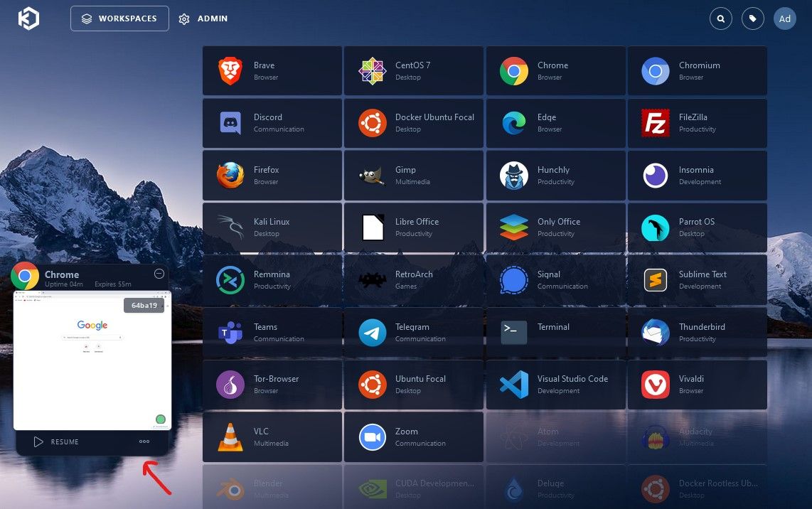Start the FileZilla workspace
The height and width of the screenshot is (509, 812).
[x=697, y=123]
